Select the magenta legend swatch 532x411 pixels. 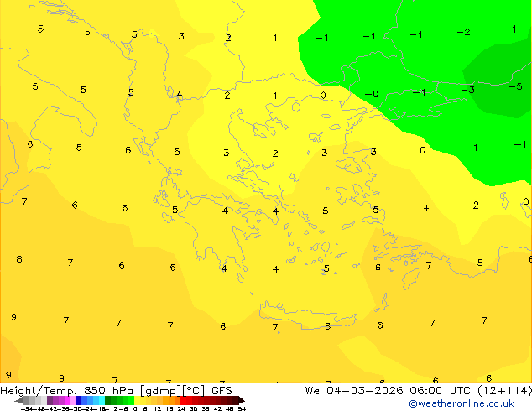pyautogui.click(x=67, y=400)
